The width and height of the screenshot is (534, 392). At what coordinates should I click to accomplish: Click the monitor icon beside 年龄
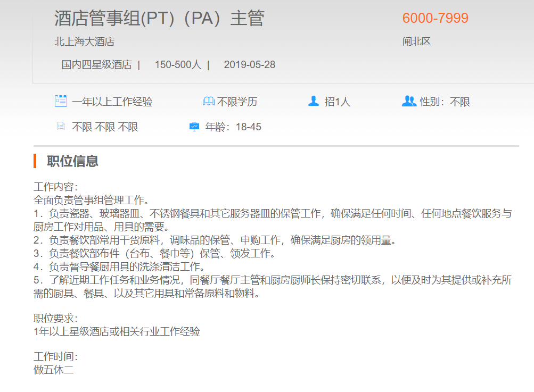pos(194,127)
